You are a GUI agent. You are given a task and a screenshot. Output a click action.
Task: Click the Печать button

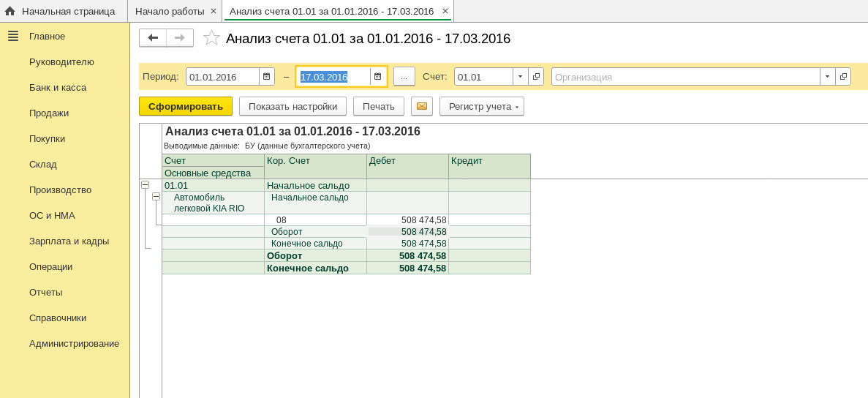379,106
